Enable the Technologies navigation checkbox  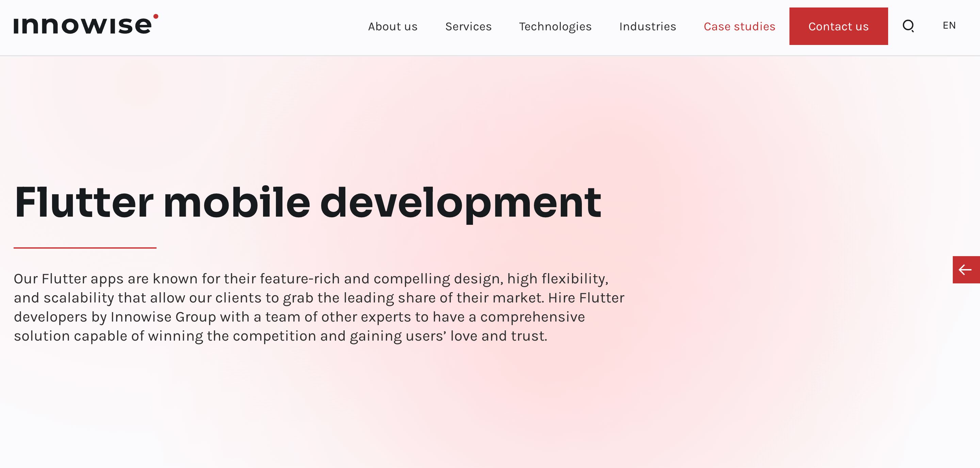(x=555, y=26)
